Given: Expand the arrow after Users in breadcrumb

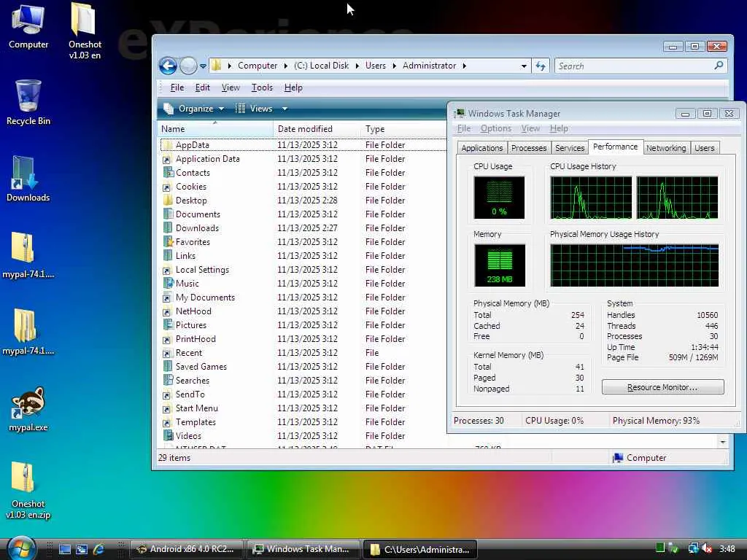Looking at the screenshot, I should 395,66.
